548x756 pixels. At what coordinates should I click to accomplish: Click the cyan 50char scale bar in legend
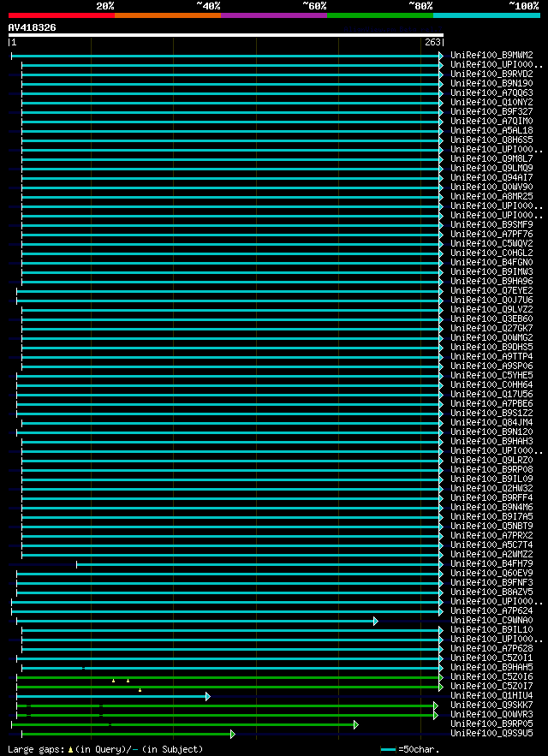click(x=389, y=750)
